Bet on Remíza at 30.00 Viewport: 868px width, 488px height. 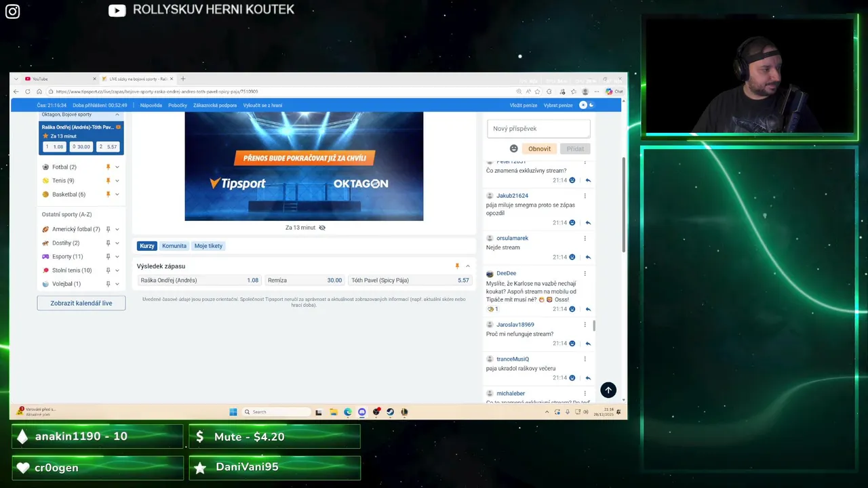tap(305, 280)
